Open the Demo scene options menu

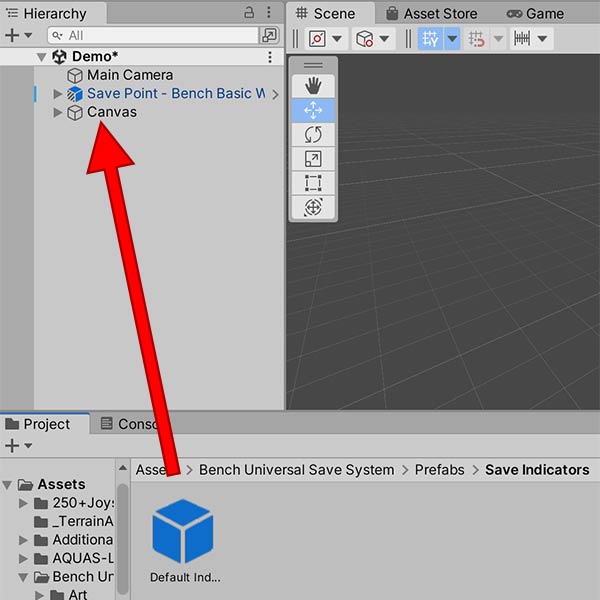pos(270,57)
